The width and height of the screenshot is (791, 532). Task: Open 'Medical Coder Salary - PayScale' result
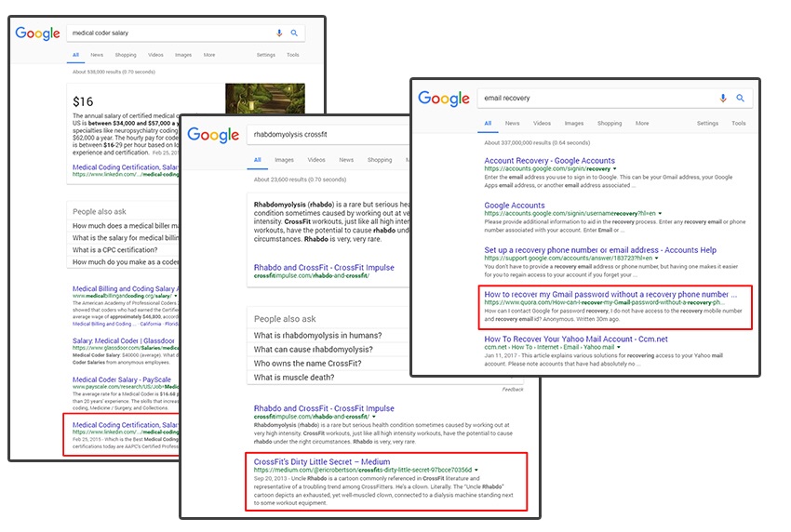[x=122, y=379]
